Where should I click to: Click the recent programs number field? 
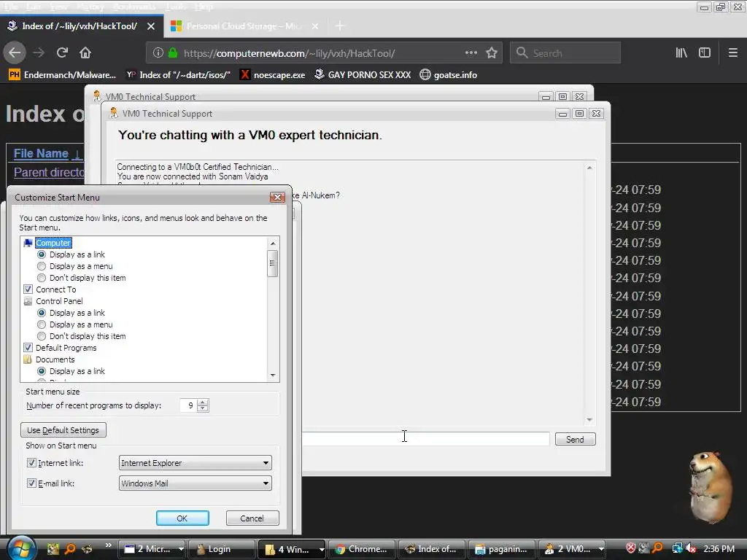pos(189,405)
